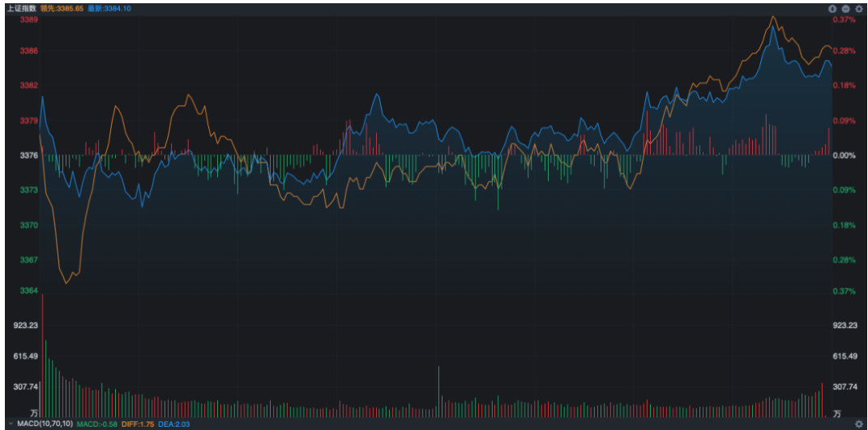This screenshot has height=430, width=868.
Task: Click the plus icon in top-right corner
Action: coord(832,8)
